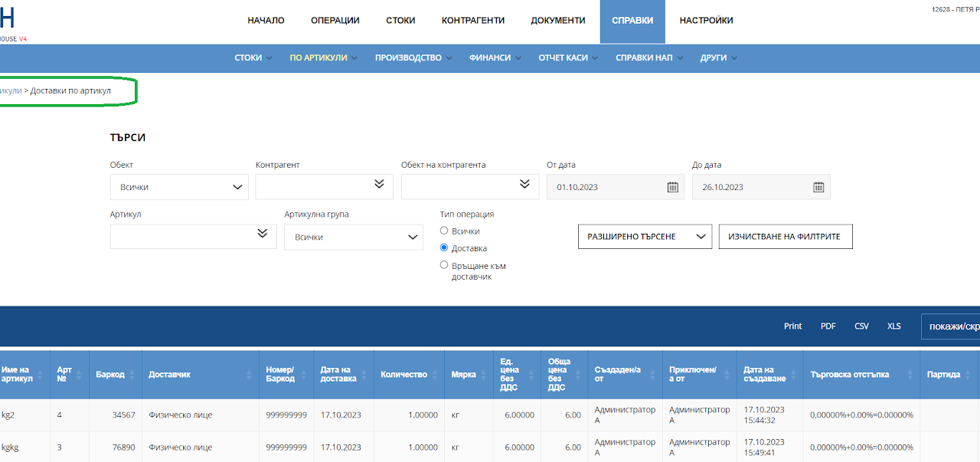Open the Контрагенти top menu
Image resolution: width=980 pixels, height=462 pixels.
point(473,21)
